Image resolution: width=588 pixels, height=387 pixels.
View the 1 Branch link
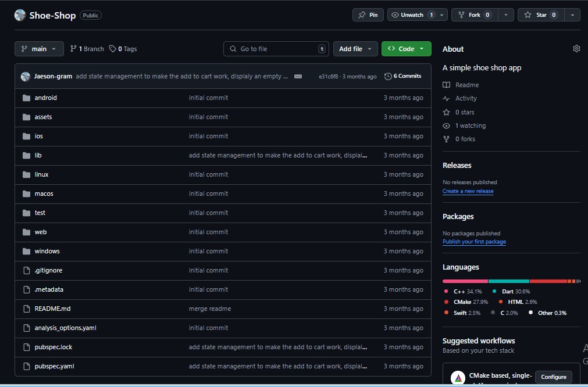[x=87, y=49]
